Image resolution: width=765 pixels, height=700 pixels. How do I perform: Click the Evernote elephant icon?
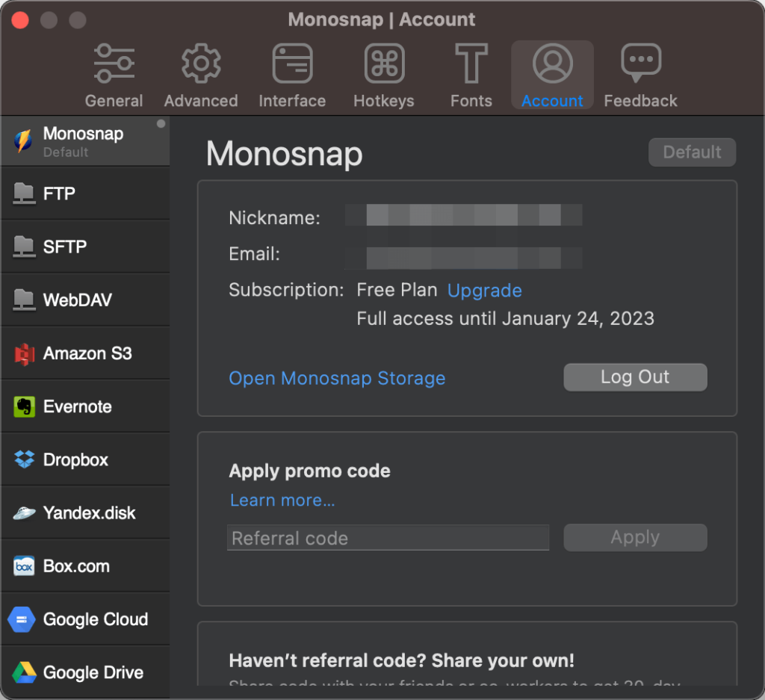(25, 407)
